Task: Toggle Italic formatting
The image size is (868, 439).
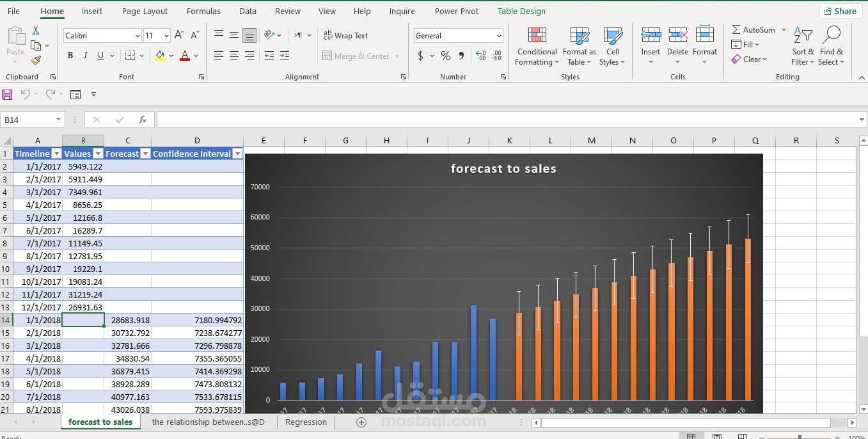Action: [85, 56]
